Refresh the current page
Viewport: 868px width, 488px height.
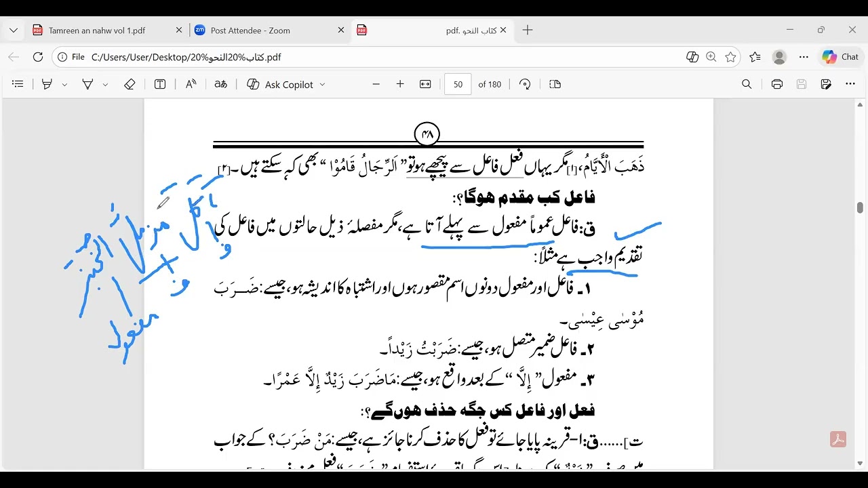coord(38,57)
